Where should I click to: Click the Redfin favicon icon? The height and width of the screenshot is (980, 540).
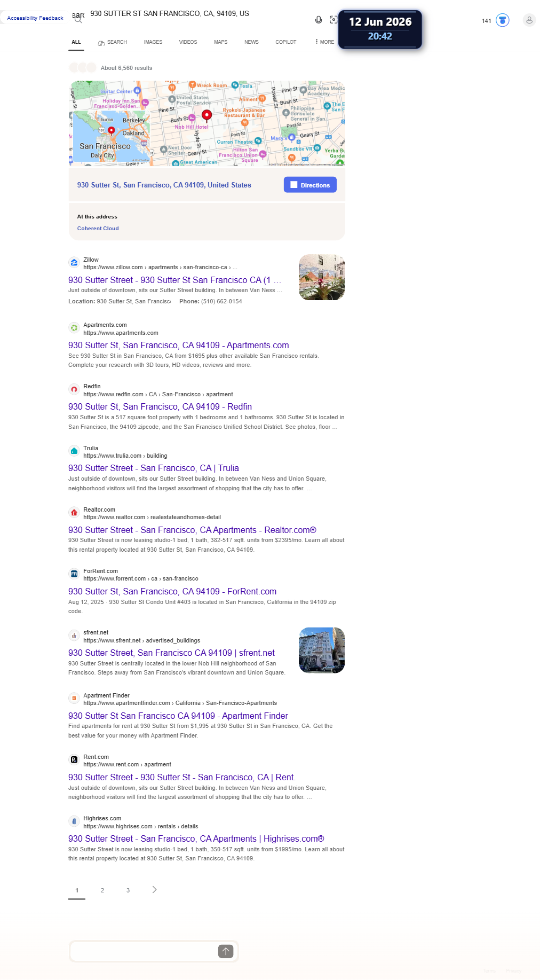[x=74, y=389]
